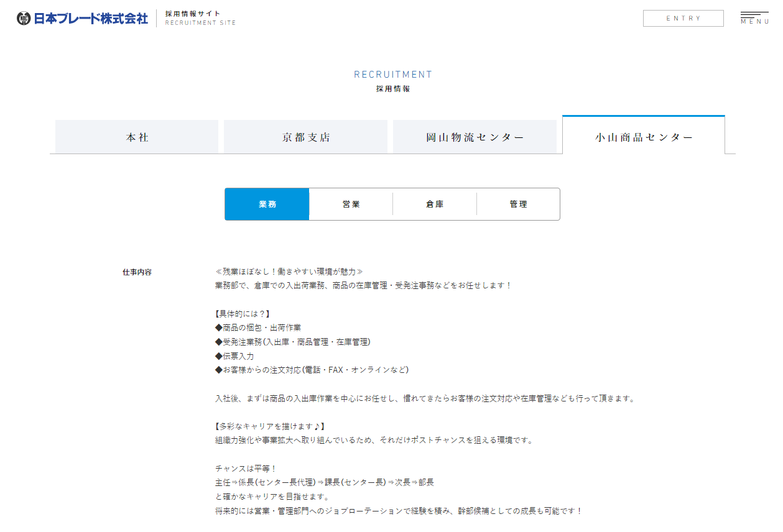Click the 【多彩なキャリアを描けます♪】 heading

(x=268, y=426)
